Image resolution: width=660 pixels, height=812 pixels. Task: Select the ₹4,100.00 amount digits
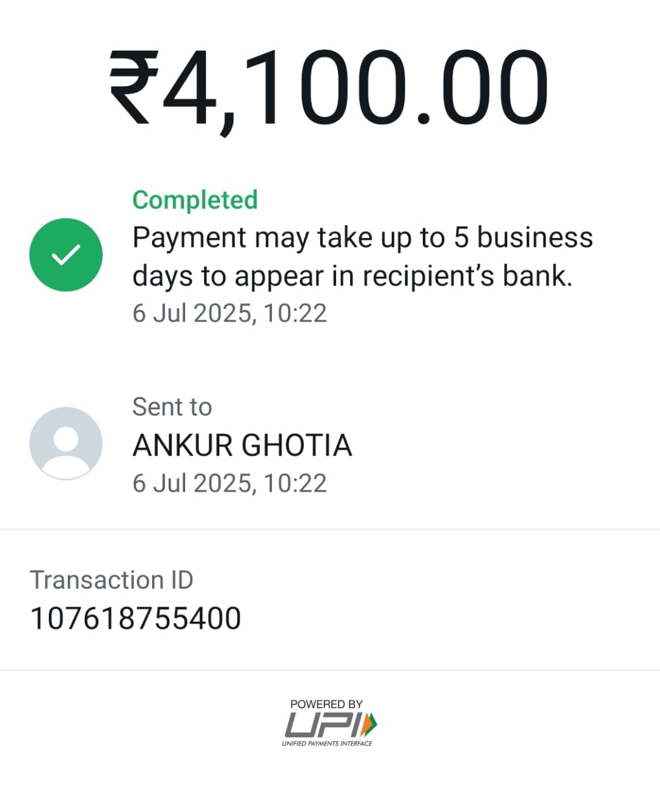[328, 89]
